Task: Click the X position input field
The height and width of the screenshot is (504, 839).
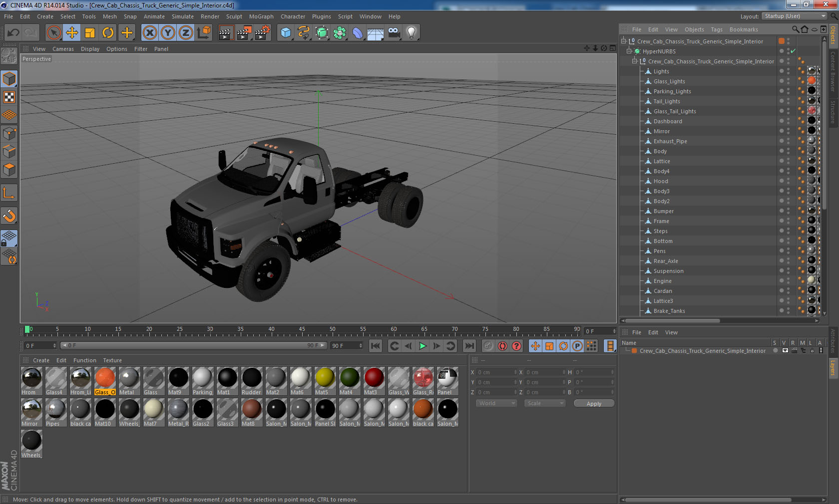Action: tap(495, 372)
